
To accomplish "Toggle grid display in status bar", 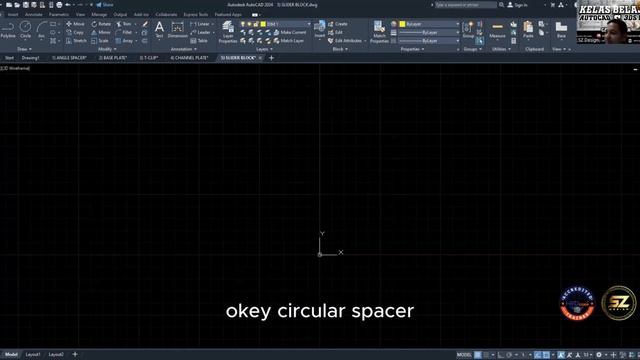I will click(478, 355).
